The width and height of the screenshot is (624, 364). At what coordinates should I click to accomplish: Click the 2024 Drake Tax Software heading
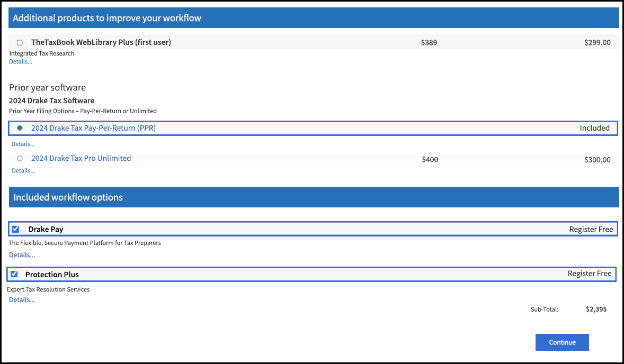[x=52, y=101]
